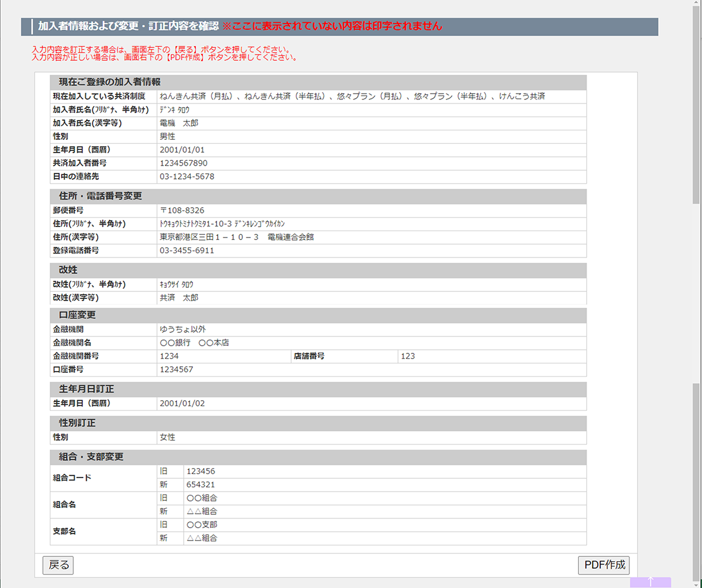This screenshot has width=702, height=588.
Task: Click the 加入者情報および変更・訂正内容を確認 page heading
Action: click(128, 26)
